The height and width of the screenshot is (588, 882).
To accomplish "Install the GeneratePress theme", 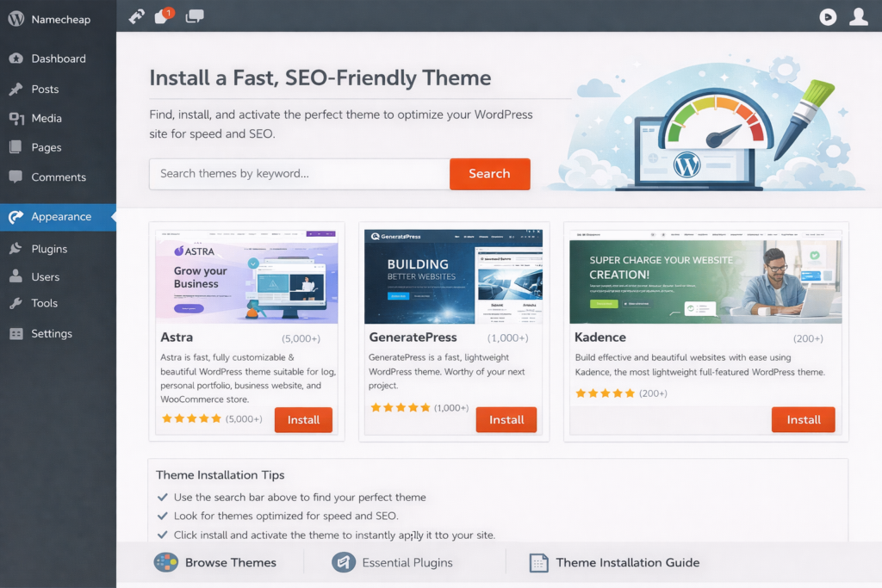I will (x=506, y=420).
